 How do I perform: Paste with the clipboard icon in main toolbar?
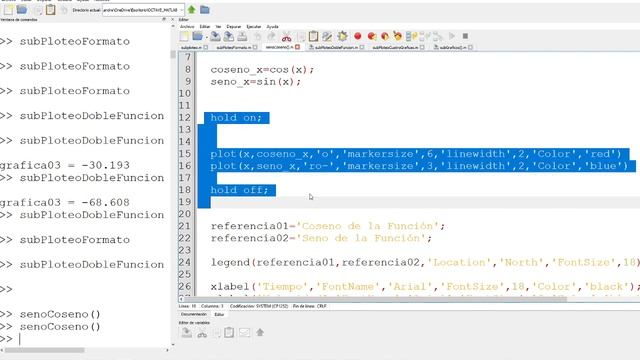click(51, 9)
